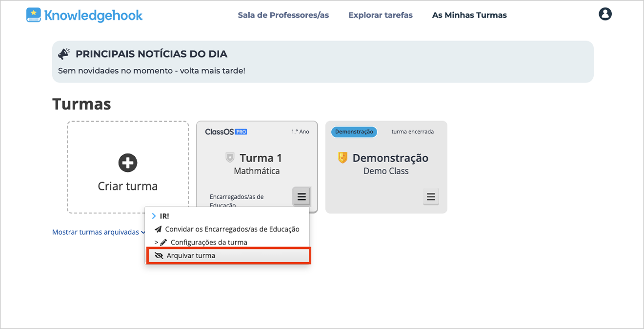Click Encarregados/as de Educação on Turma 1 card
Screen dimensions: 644x329
click(237, 201)
